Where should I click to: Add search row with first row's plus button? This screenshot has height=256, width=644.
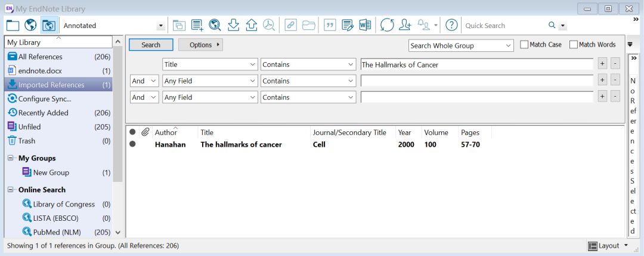pos(602,64)
